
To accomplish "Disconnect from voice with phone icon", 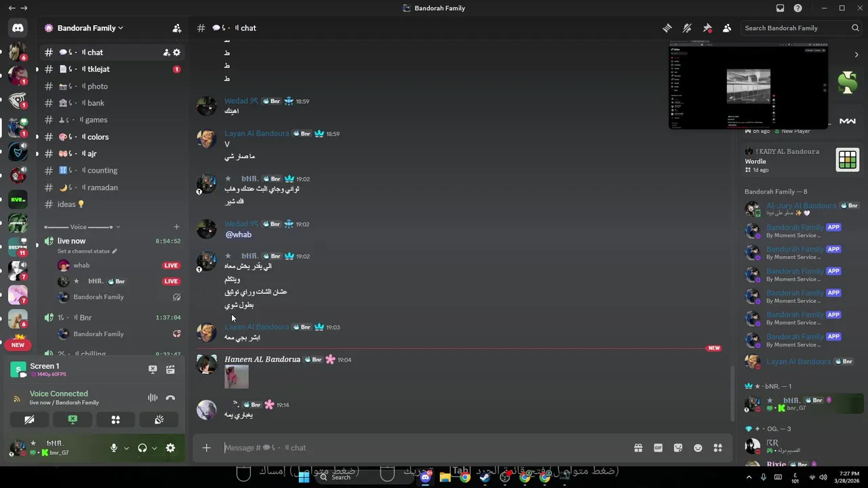I will (170, 398).
